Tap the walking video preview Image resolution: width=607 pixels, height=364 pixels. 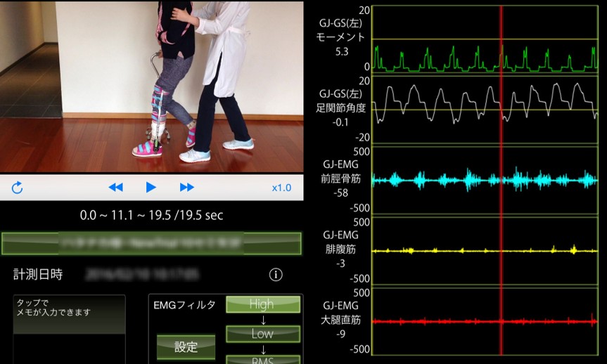(151, 86)
